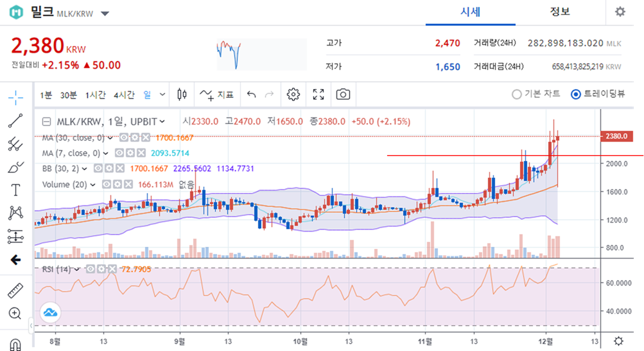Select the magnet mode tool
Viewport: 644px width, 351px height.
tap(15, 345)
